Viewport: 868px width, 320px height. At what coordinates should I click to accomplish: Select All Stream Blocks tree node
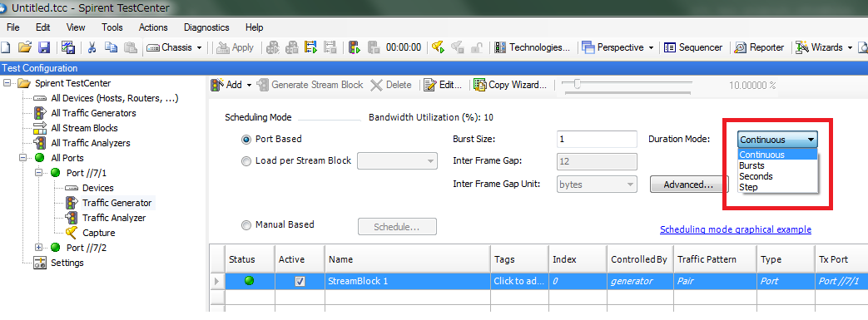[x=84, y=128]
